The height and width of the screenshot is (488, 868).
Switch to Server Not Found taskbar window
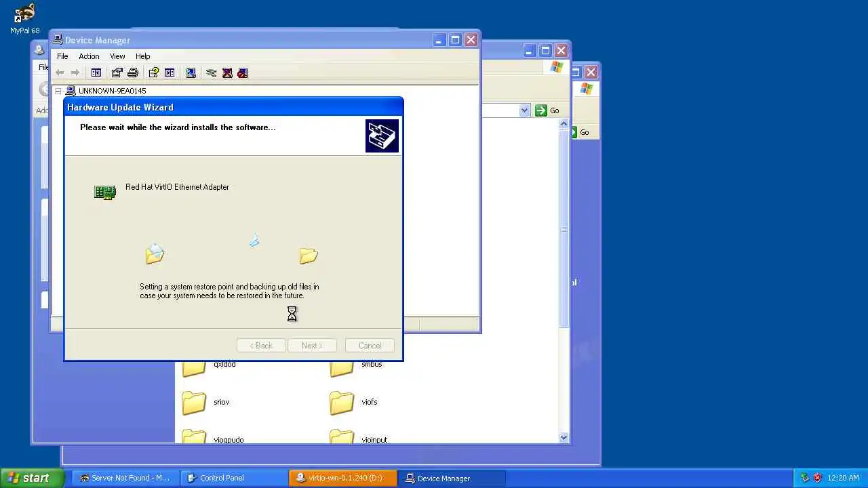[x=125, y=478]
